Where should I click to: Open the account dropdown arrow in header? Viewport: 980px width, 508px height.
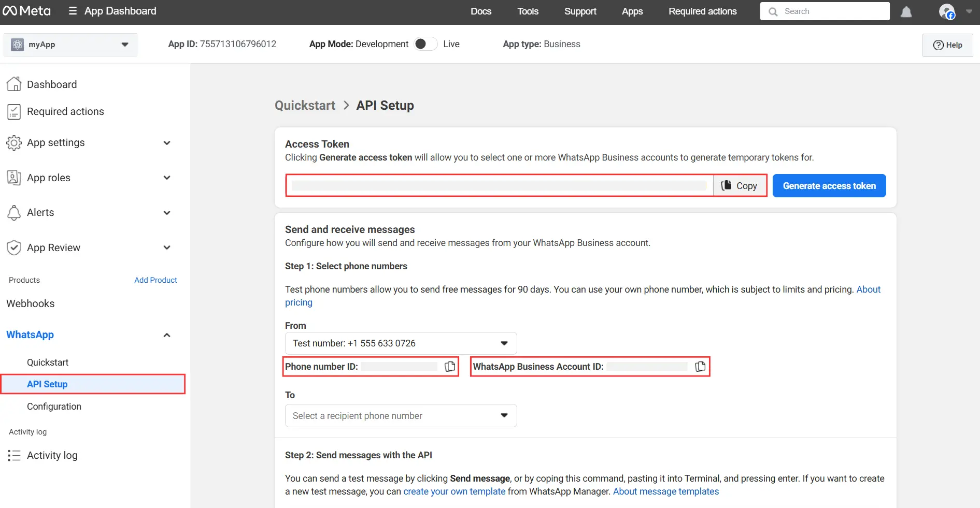[969, 11]
